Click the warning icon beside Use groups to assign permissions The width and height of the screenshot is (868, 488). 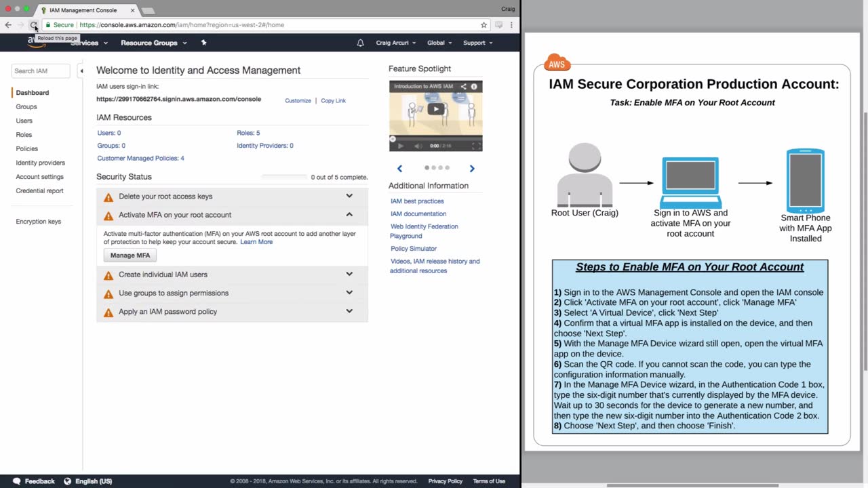point(108,293)
